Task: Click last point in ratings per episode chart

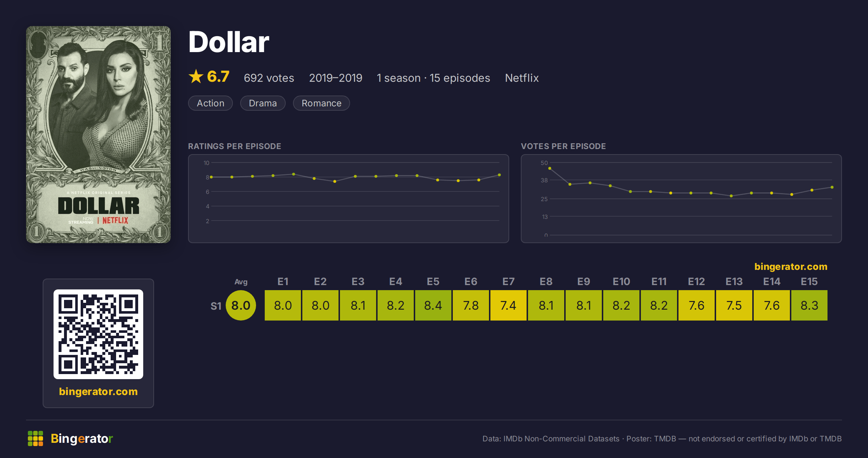Action: click(x=499, y=175)
